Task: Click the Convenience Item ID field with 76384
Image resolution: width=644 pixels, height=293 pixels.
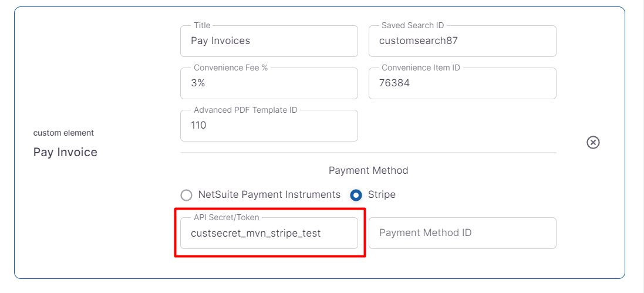Action: [x=462, y=83]
